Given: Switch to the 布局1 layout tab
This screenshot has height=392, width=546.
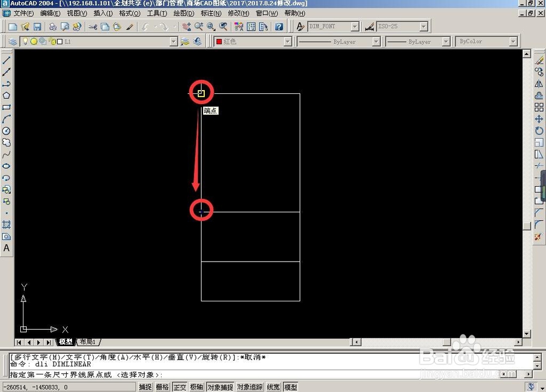Looking at the screenshot, I should [x=88, y=342].
